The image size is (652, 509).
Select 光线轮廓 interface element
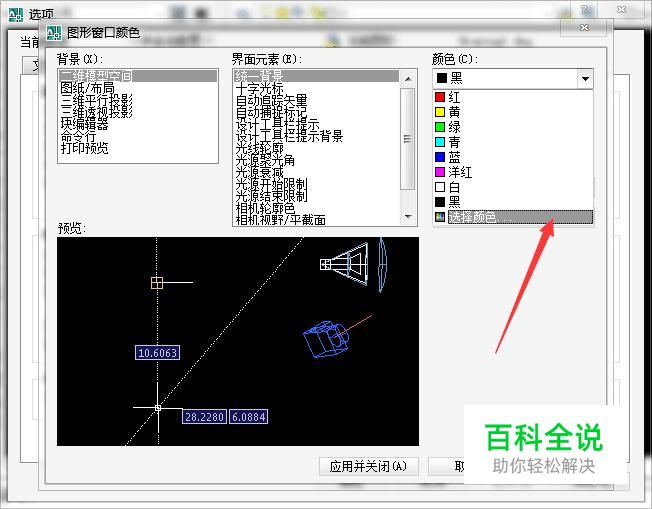pos(259,148)
